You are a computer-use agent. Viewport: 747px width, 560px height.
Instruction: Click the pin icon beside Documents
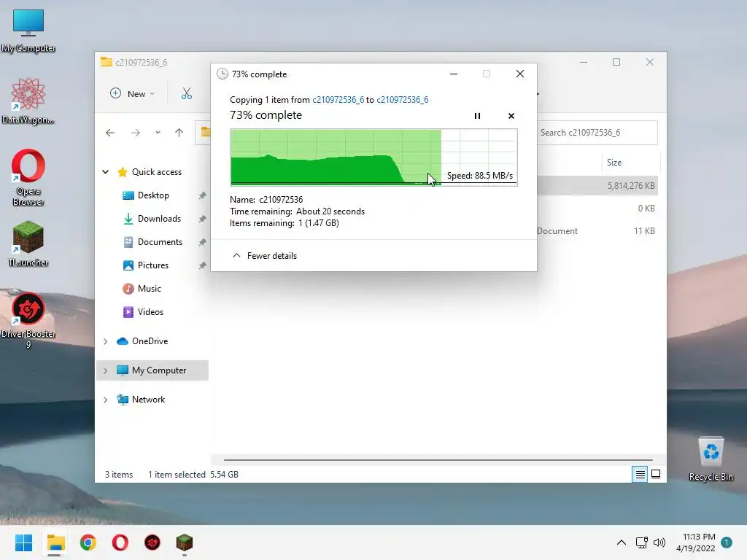(203, 242)
